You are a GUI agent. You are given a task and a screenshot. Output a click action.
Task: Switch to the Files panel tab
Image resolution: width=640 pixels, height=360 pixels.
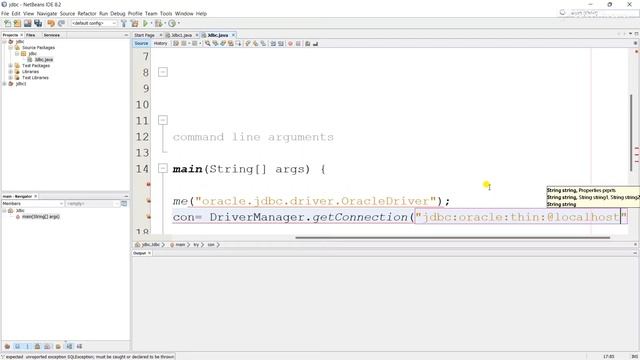coord(31,35)
